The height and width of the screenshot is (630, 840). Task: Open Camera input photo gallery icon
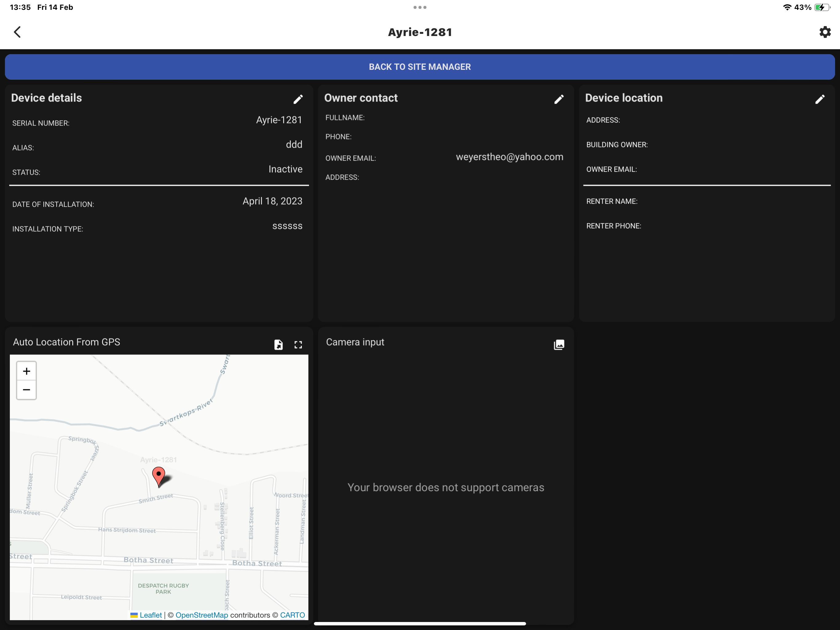(x=559, y=345)
